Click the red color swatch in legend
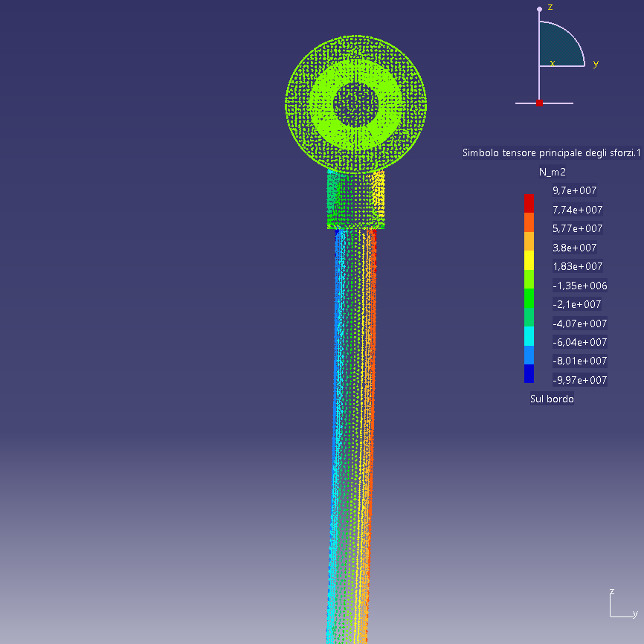644x644 pixels. point(529,203)
